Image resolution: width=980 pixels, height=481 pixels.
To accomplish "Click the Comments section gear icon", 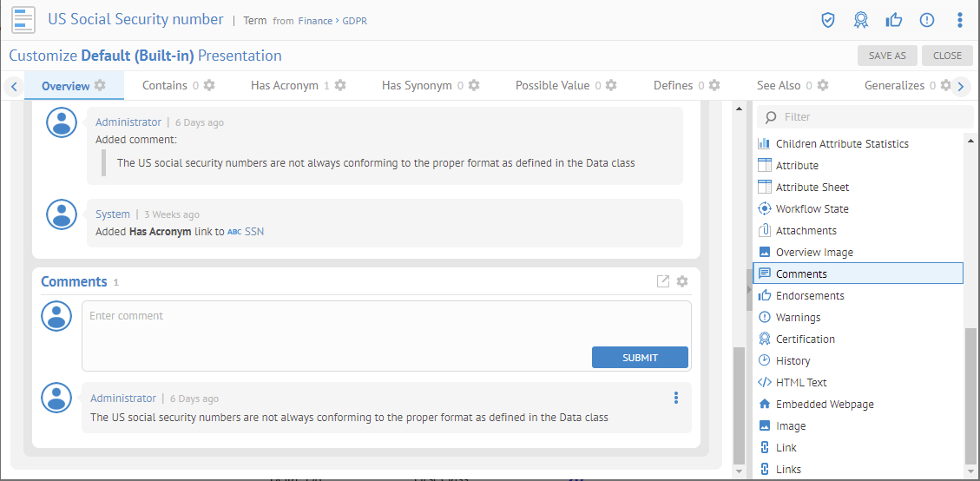I will (682, 281).
